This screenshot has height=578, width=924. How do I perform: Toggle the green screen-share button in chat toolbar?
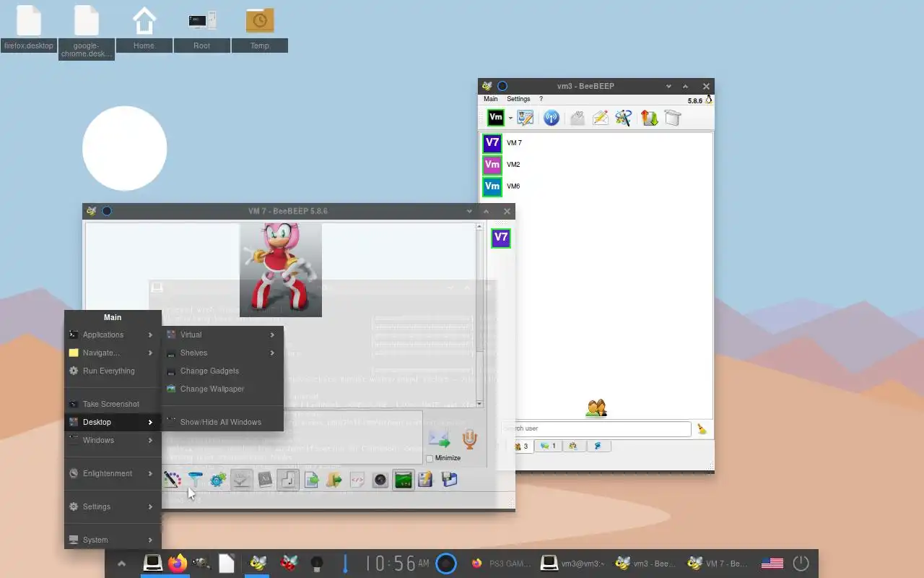pyautogui.click(x=404, y=480)
